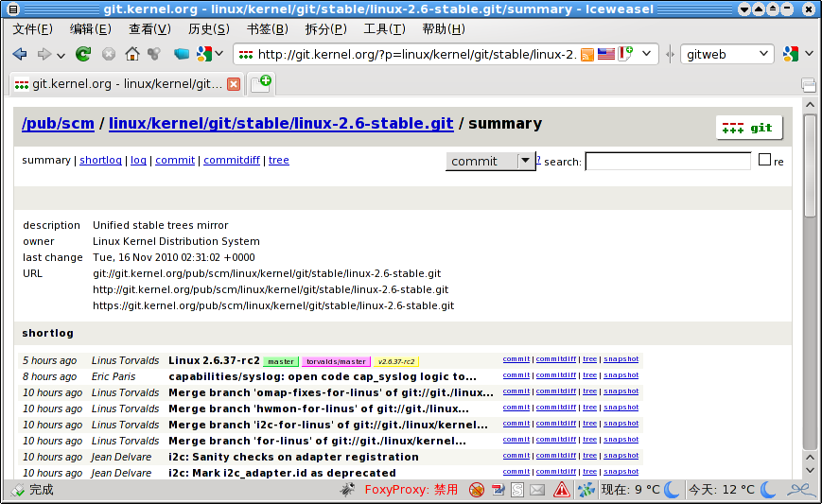Click the blocked-image icon in status bar
The height and width of the screenshot is (504, 822).
coord(477,490)
